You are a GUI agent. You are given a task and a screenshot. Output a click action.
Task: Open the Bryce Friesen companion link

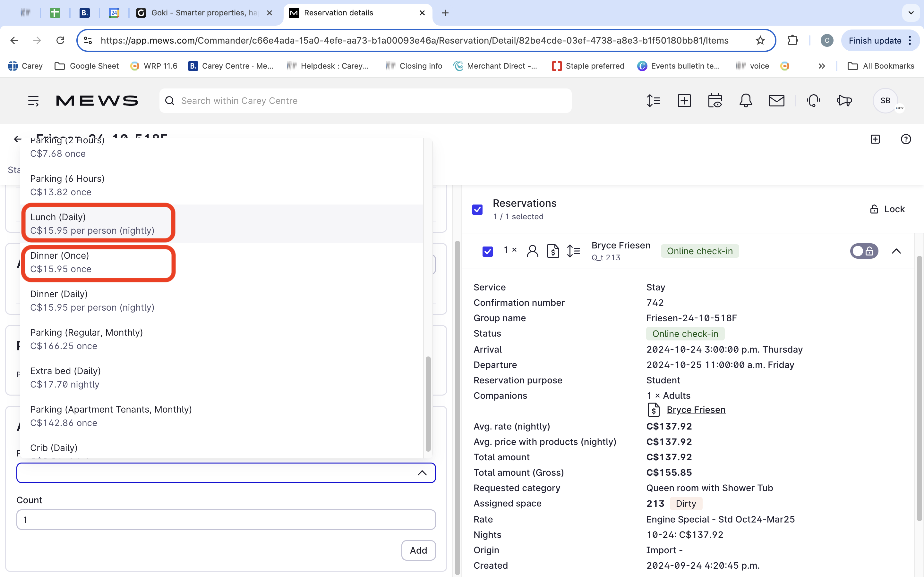[696, 410]
